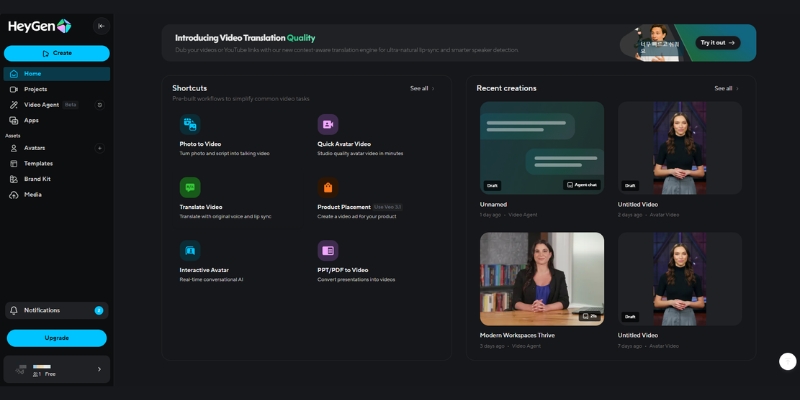Collapse the sidebar with the arrow icon

(101, 26)
